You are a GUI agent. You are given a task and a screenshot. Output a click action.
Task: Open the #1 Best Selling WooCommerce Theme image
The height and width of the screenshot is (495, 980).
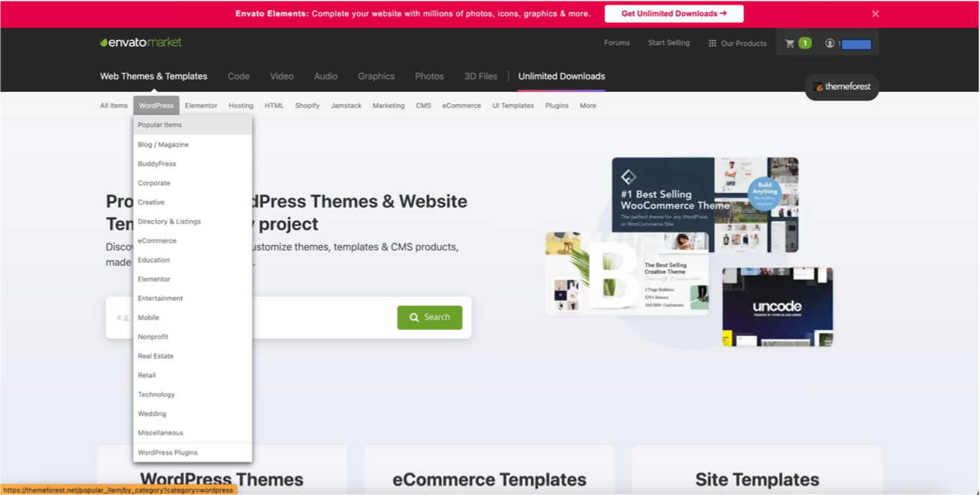[x=705, y=204]
